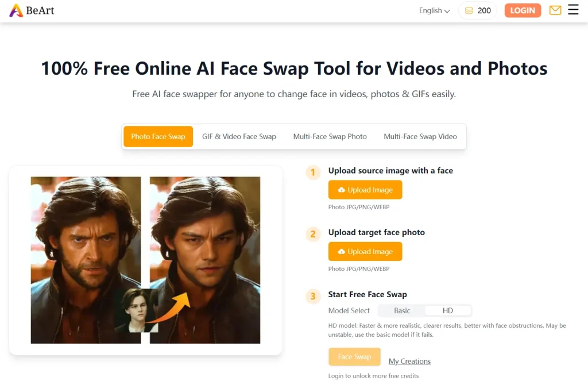Open the Multi-Face Swap Photo tab

coord(330,137)
